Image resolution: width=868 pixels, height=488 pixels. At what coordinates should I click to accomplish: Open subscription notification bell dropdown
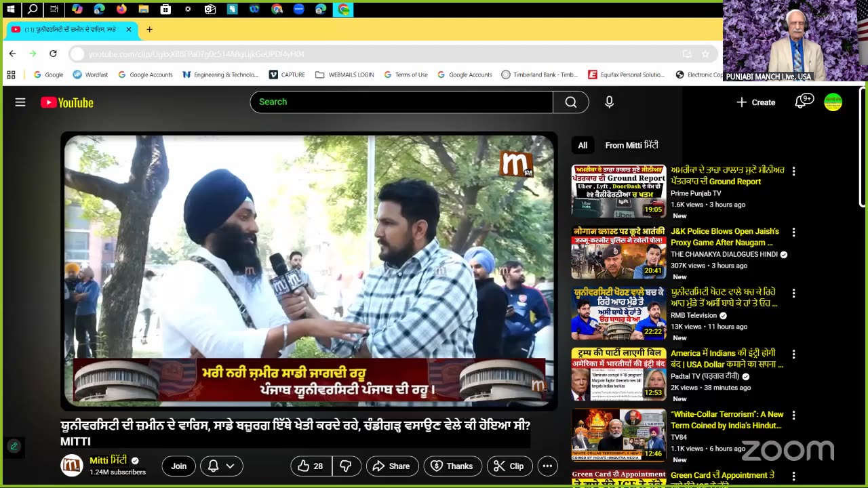pyautogui.click(x=221, y=466)
